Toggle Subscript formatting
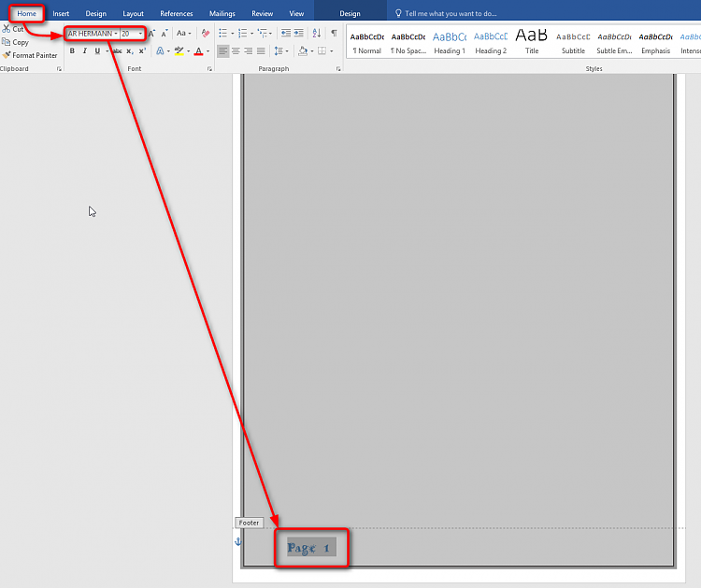The image size is (701, 588). coord(129,51)
